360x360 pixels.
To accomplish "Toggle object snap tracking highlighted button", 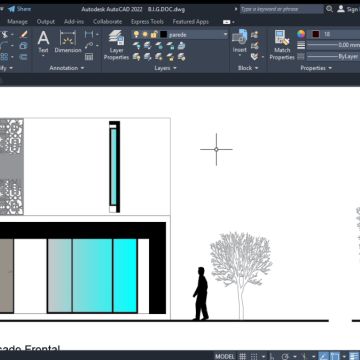I will [x=323, y=356].
